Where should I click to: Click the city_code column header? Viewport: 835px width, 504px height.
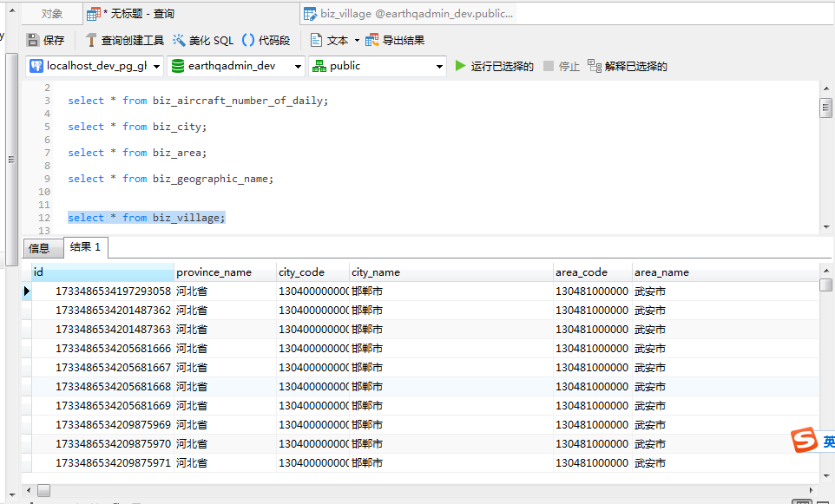pos(312,272)
